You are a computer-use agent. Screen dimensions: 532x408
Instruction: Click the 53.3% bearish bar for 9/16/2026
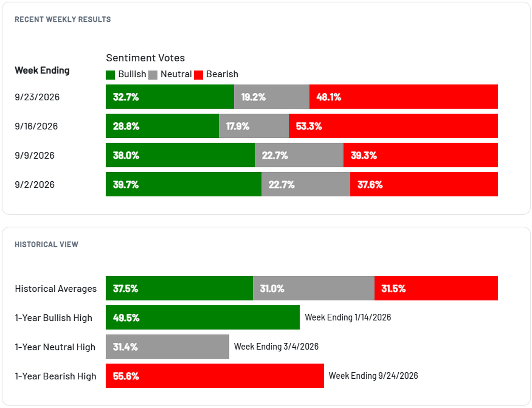(394, 126)
